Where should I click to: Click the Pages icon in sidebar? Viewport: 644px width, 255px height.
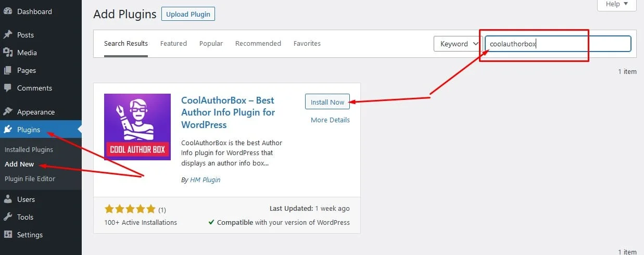pos(8,70)
